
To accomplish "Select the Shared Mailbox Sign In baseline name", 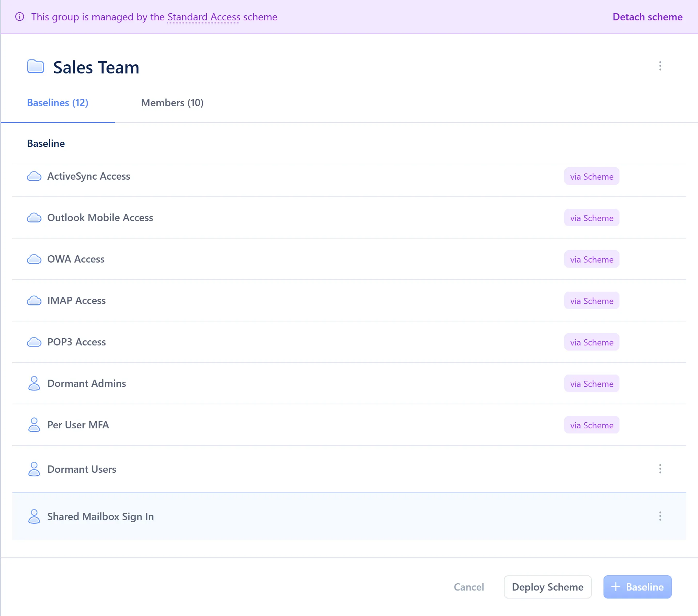I will click(101, 517).
